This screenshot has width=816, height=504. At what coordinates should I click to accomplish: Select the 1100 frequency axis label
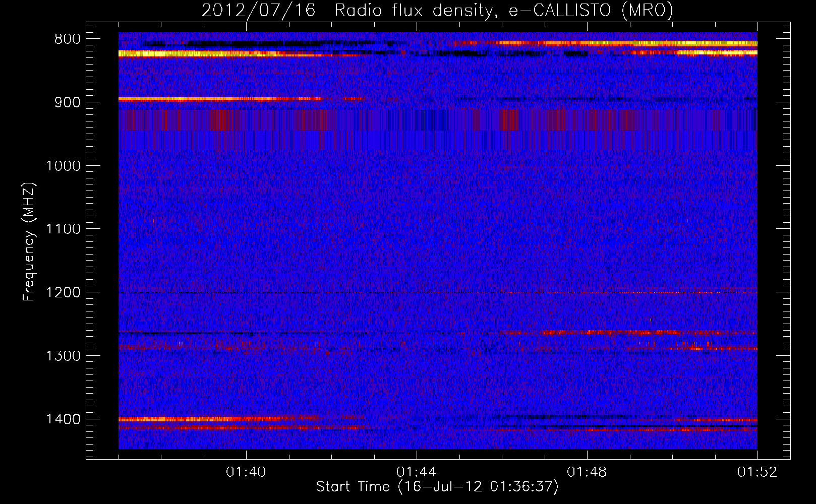click(63, 229)
